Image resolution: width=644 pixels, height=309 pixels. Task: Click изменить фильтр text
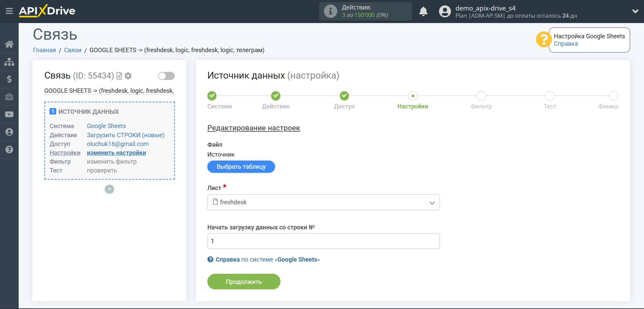(x=112, y=162)
